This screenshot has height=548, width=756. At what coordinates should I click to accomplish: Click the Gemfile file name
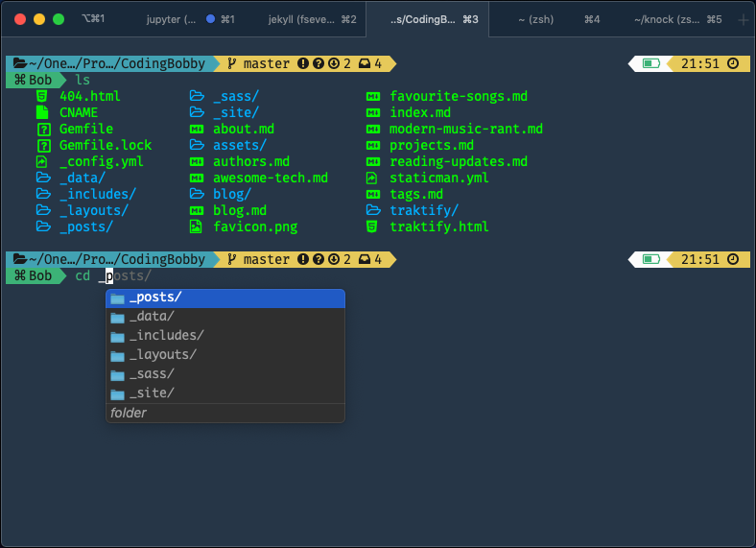click(x=86, y=129)
